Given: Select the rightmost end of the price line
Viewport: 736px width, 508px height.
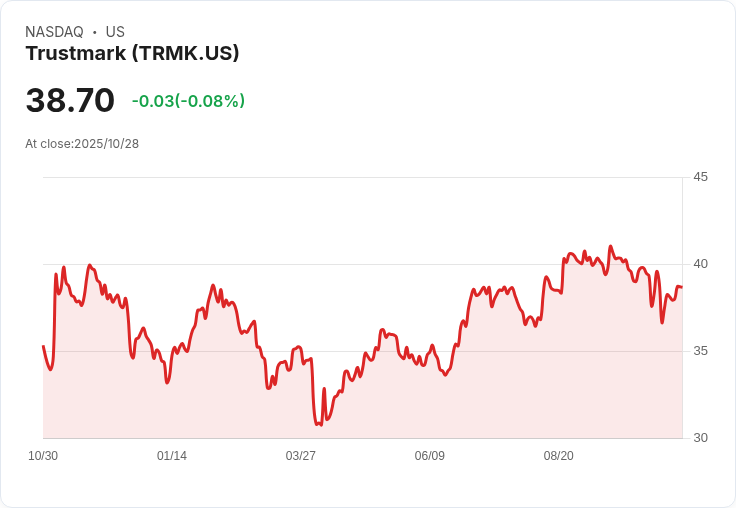Looking at the screenshot, I should pyautogui.click(x=682, y=287).
